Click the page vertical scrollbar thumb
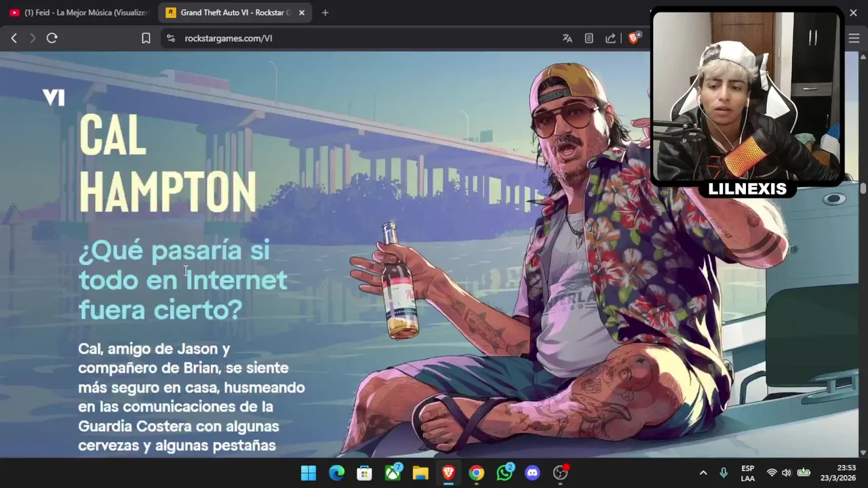 point(863,188)
